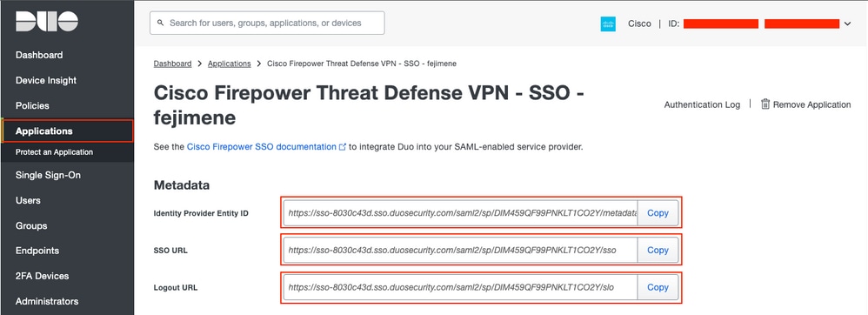Go to Single Sign-On section
This screenshot has width=868, height=315.
[48, 175]
